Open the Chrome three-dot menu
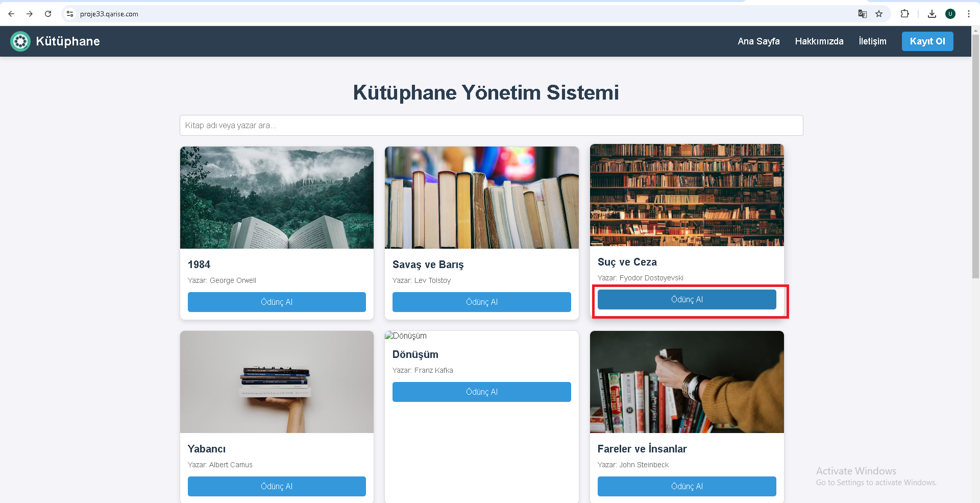 [x=969, y=14]
